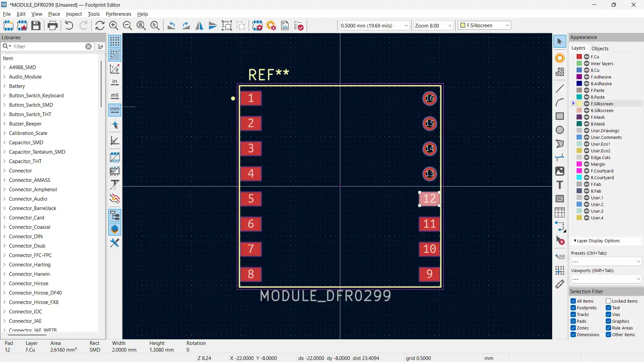Expand the Battery library
This screenshot has width=644, height=362.
(x=5, y=86)
